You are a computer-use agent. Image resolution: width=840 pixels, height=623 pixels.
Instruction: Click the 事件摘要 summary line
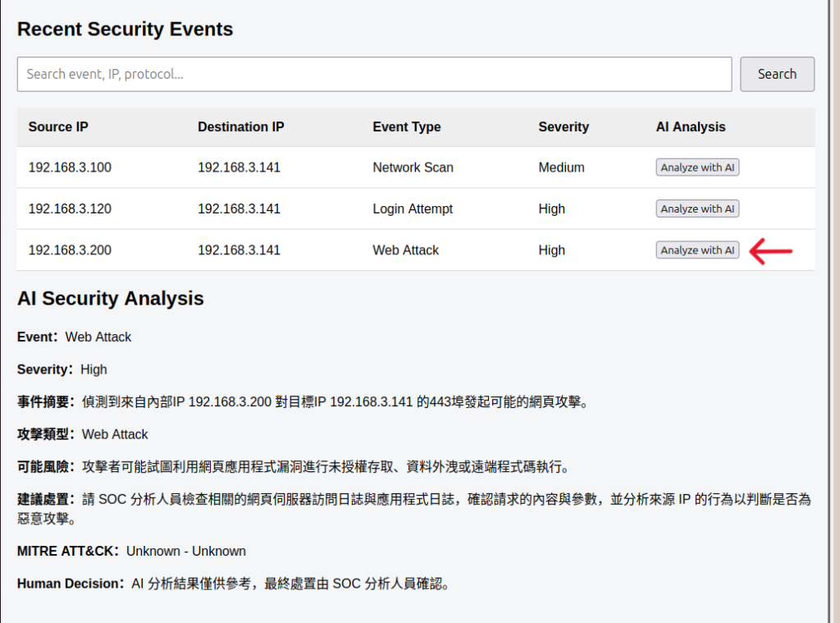click(304, 402)
